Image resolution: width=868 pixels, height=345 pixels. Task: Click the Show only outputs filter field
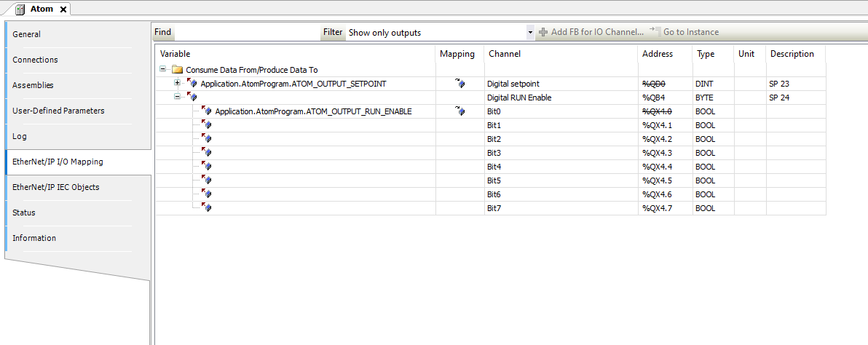point(436,33)
